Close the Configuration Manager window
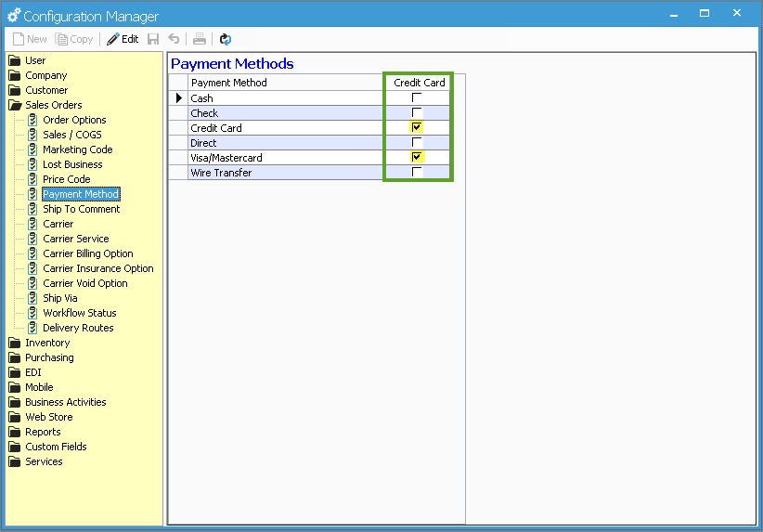763x532 pixels. pos(737,13)
